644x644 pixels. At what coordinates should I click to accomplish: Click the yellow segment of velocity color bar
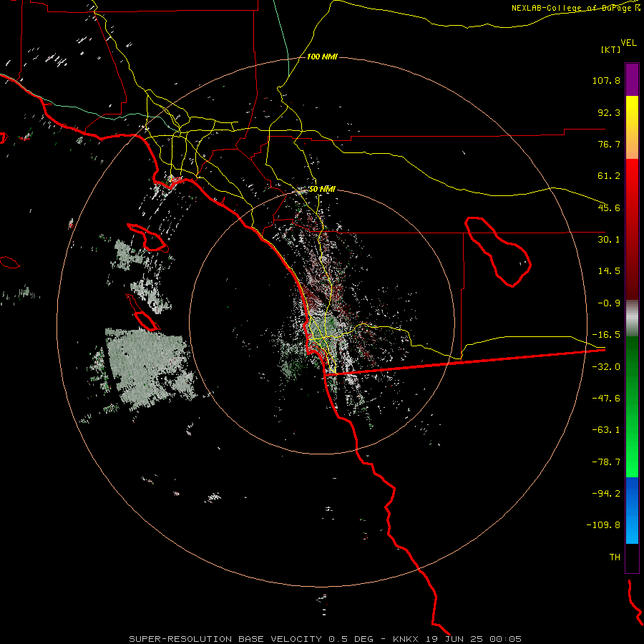click(632, 127)
